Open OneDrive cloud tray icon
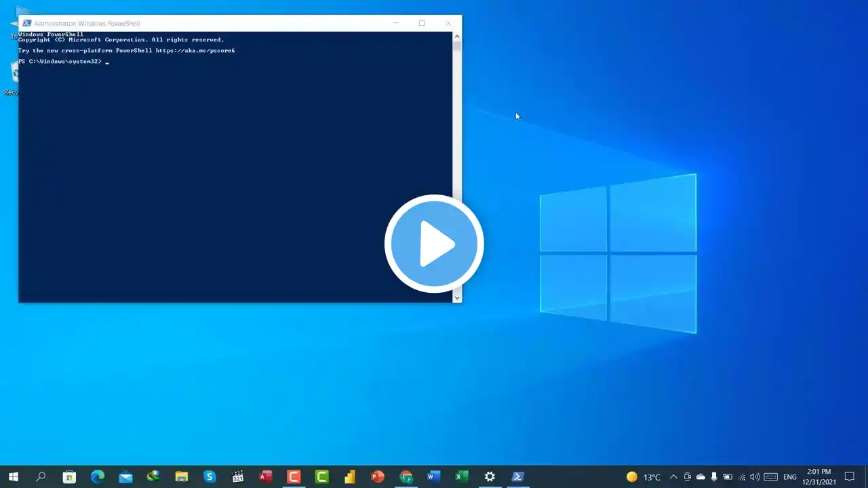868x488 pixels. [701, 477]
